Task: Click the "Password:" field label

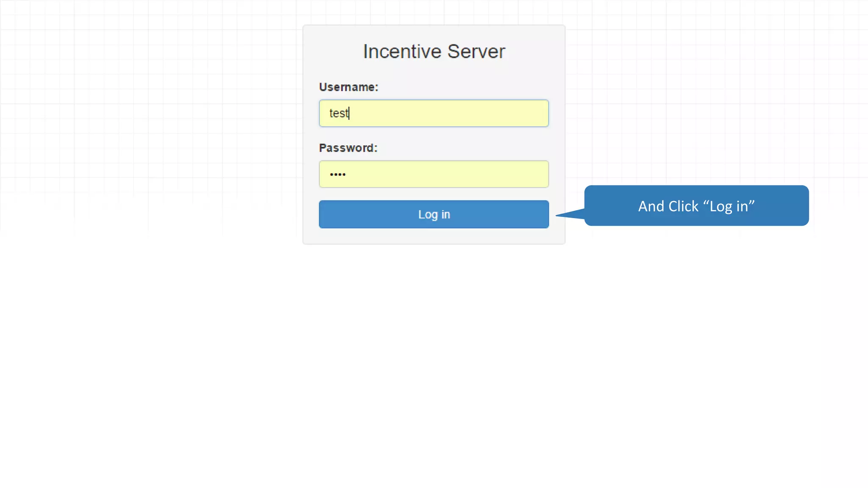Action: [348, 148]
